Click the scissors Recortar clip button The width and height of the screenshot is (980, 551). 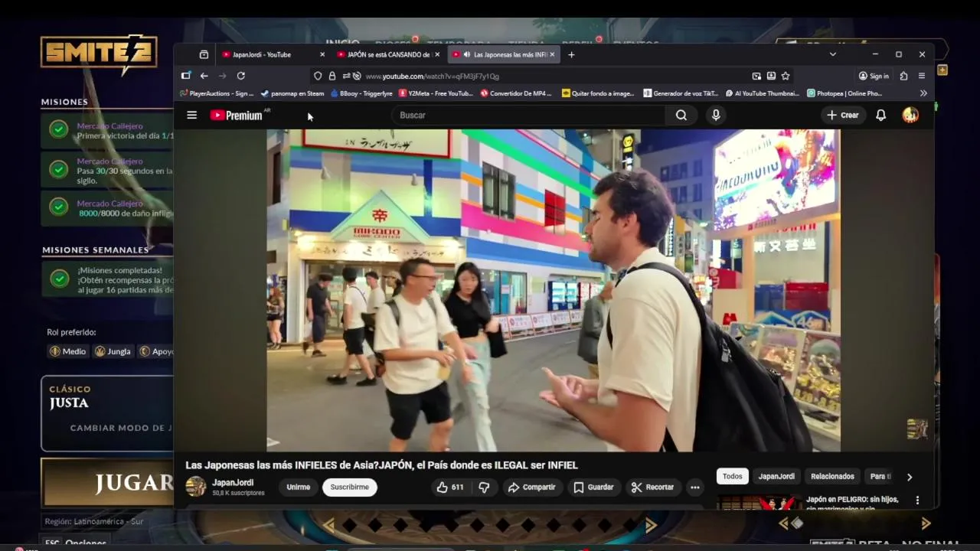(x=652, y=487)
